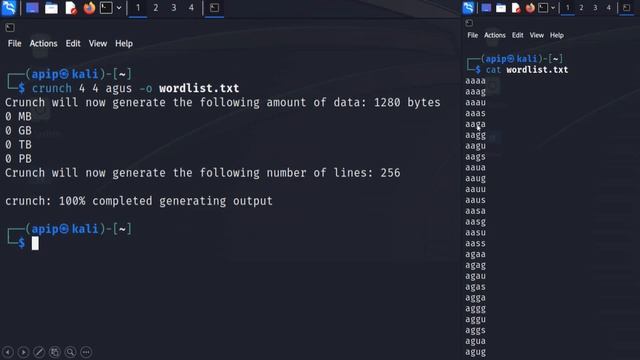The height and width of the screenshot is (360, 640).
Task: Expand terminal dropdown arrow in left panel
Action: tap(119, 8)
